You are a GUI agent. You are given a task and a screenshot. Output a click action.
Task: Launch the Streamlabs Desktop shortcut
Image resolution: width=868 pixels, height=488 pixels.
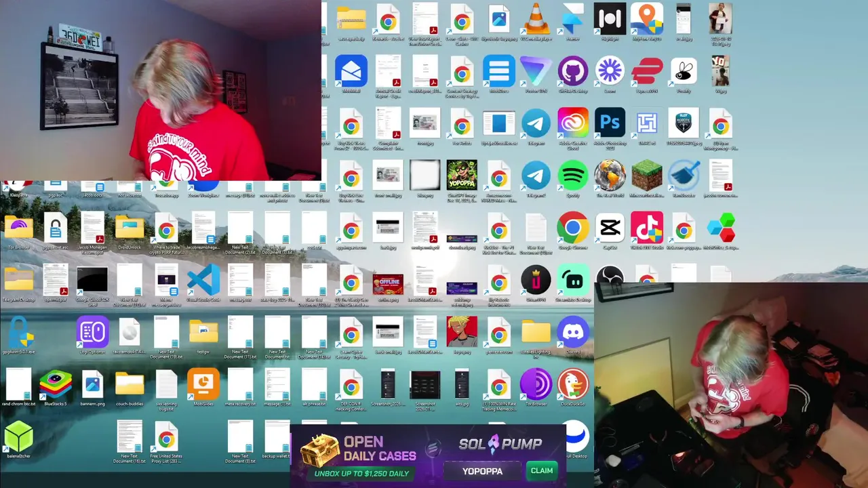[573, 281]
